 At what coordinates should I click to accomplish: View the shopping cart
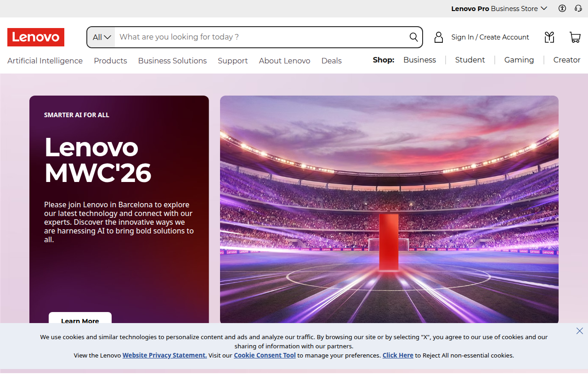575,37
